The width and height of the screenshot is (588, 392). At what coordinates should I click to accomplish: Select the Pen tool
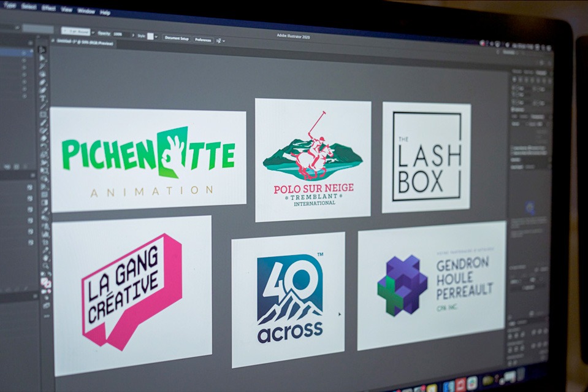point(43,82)
